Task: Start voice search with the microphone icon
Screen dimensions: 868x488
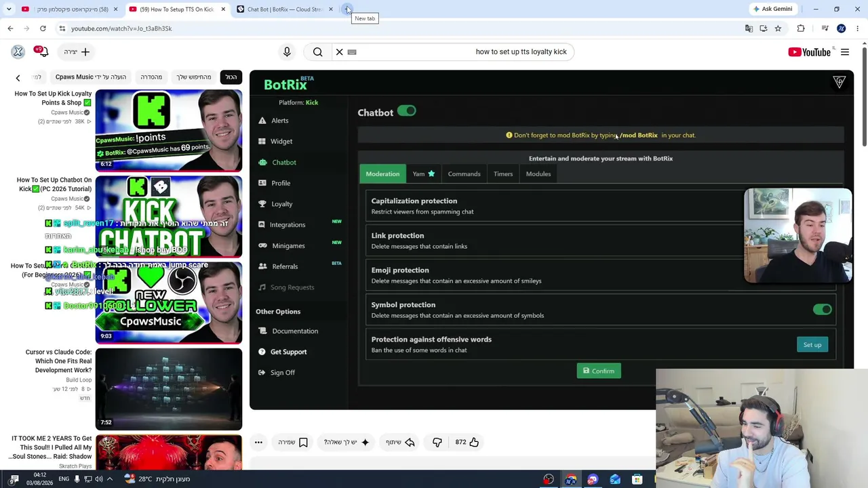Action: (x=287, y=52)
